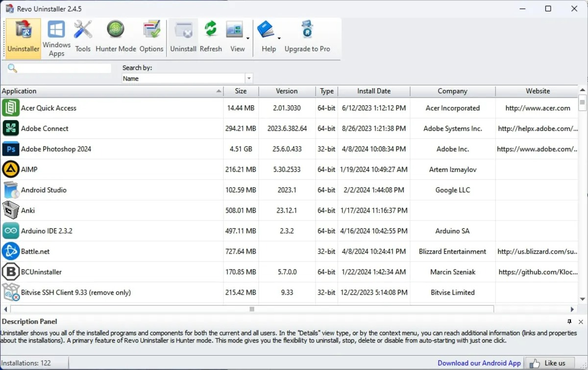Click the Android Studio icon

point(10,190)
